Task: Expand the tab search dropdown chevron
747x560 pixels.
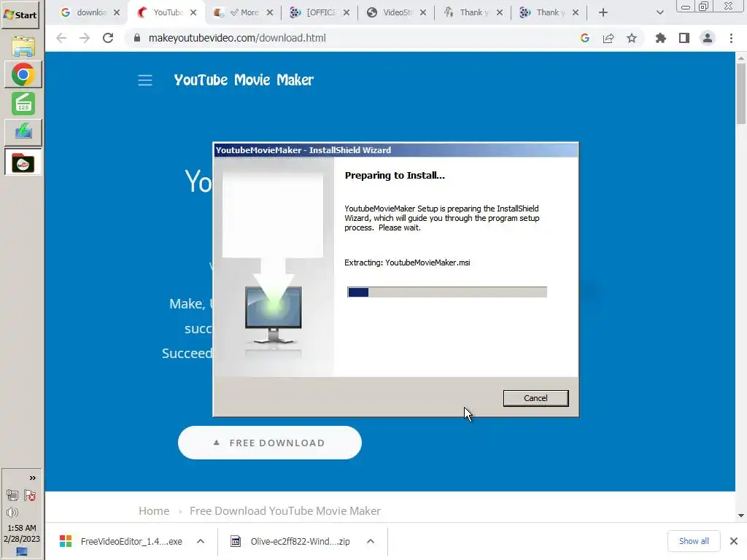Action: coord(659,13)
